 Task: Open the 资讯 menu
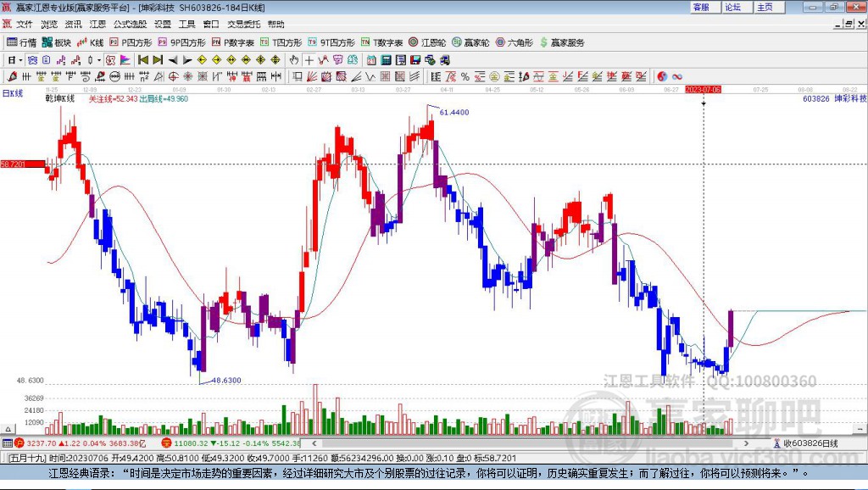tap(73, 24)
